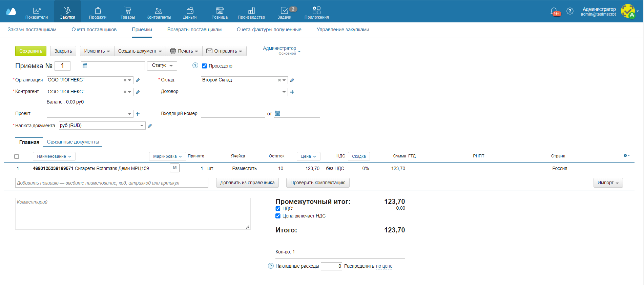Click the Входящий номер input field
This screenshot has width=644, height=285.
(233, 114)
